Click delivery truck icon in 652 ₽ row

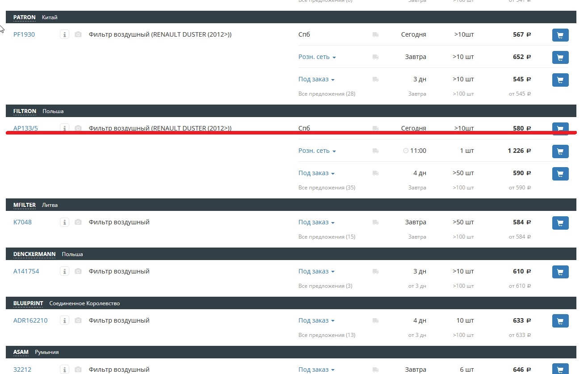(375, 57)
